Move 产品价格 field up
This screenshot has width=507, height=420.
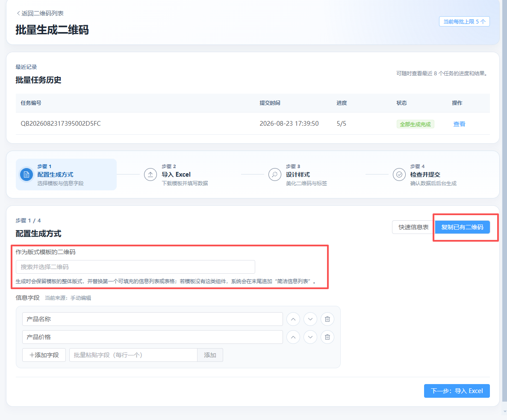point(293,337)
